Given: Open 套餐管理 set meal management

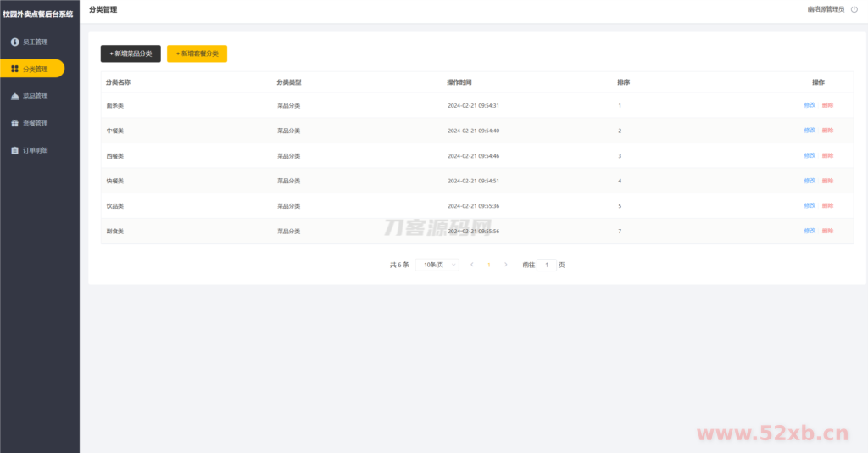Looking at the screenshot, I should [x=35, y=123].
